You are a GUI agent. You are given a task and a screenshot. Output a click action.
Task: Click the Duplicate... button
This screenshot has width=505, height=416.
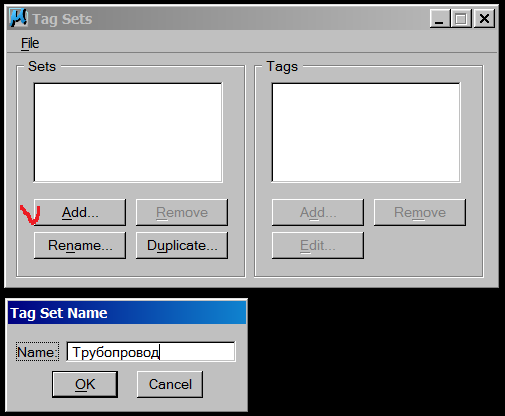[x=182, y=245]
